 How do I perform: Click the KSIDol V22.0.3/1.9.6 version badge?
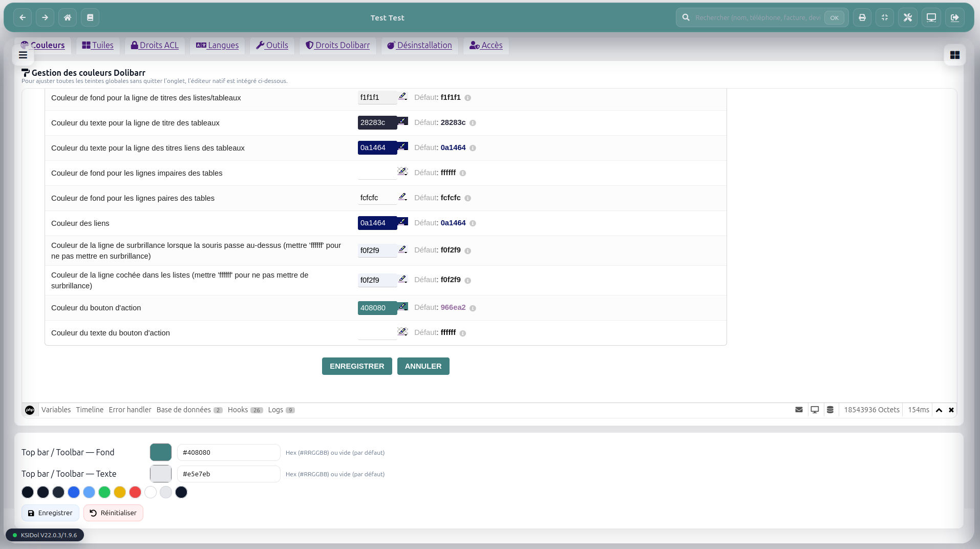coord(45,535)
